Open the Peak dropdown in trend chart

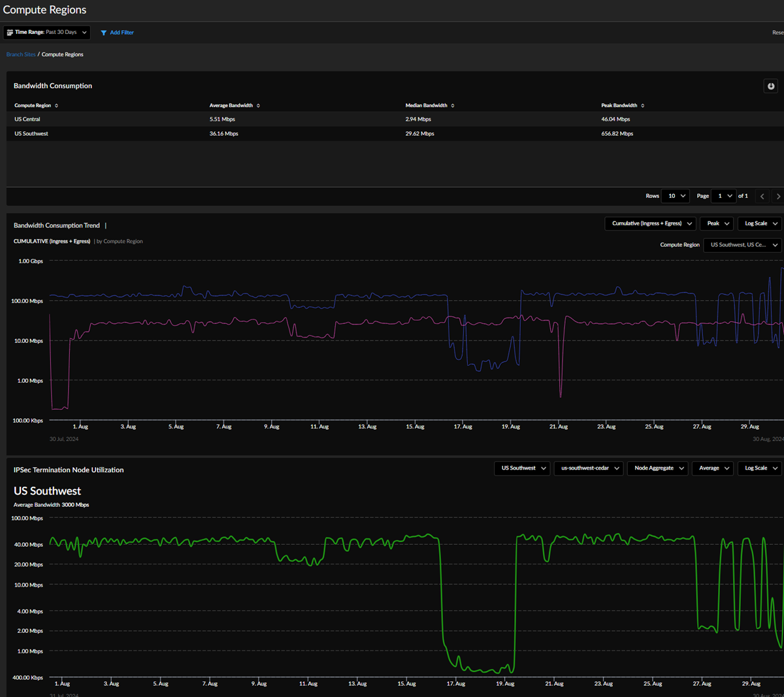coord(717,223)
